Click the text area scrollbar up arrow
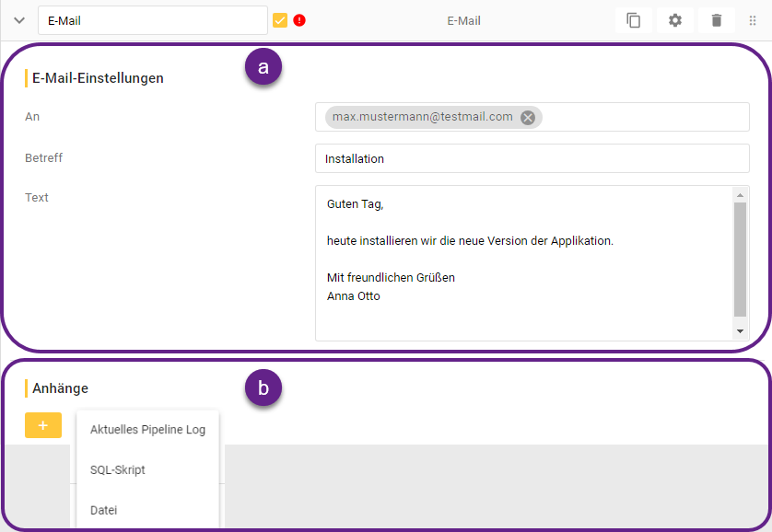 (740, 194)
